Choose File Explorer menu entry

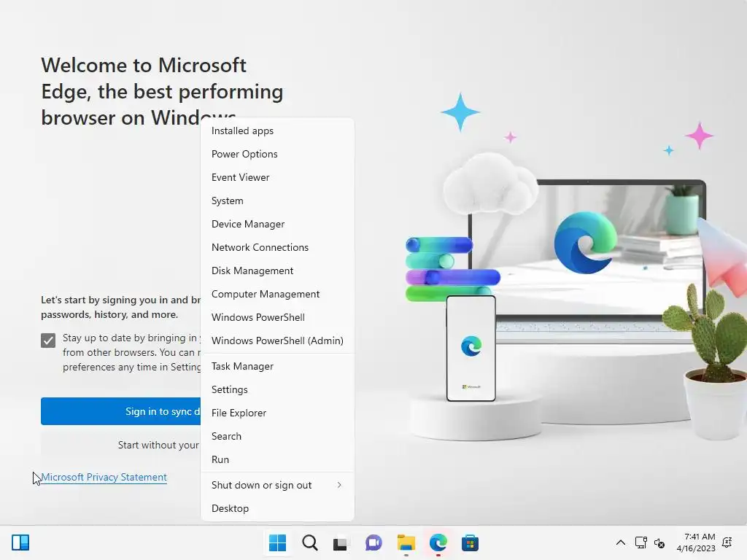pos(277,413)
